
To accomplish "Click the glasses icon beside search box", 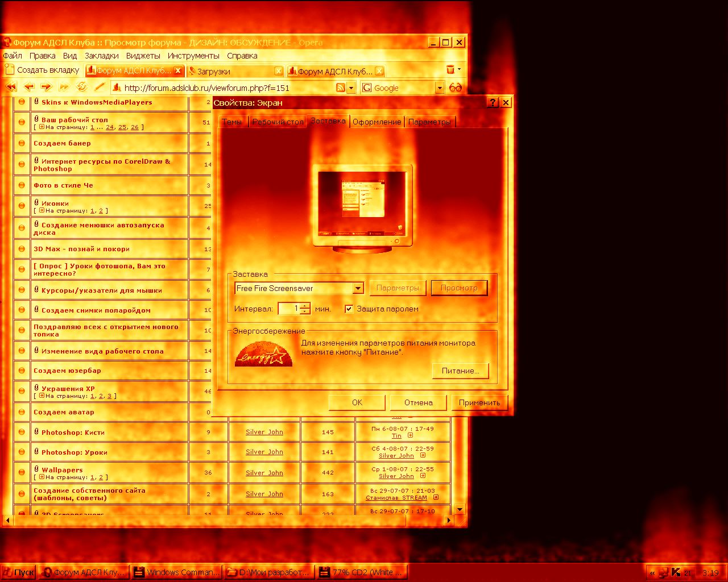I will coord(455,88).
